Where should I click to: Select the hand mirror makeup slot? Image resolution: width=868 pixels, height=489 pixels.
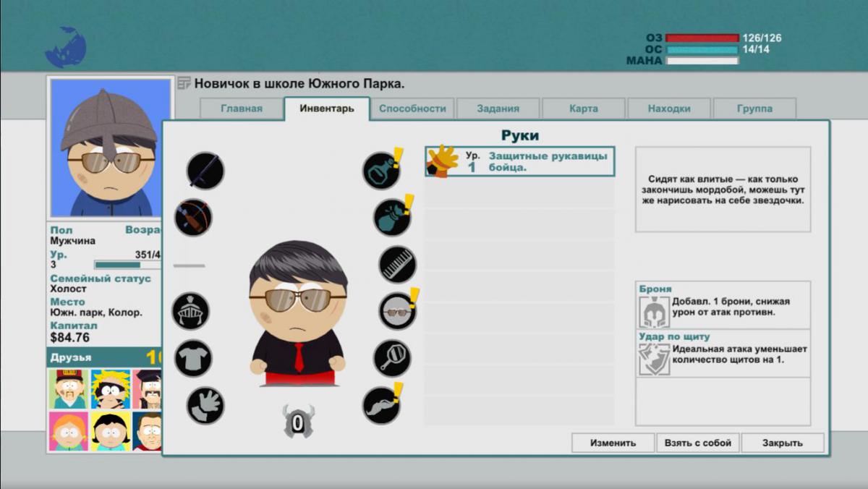click(x=393, y=358)
